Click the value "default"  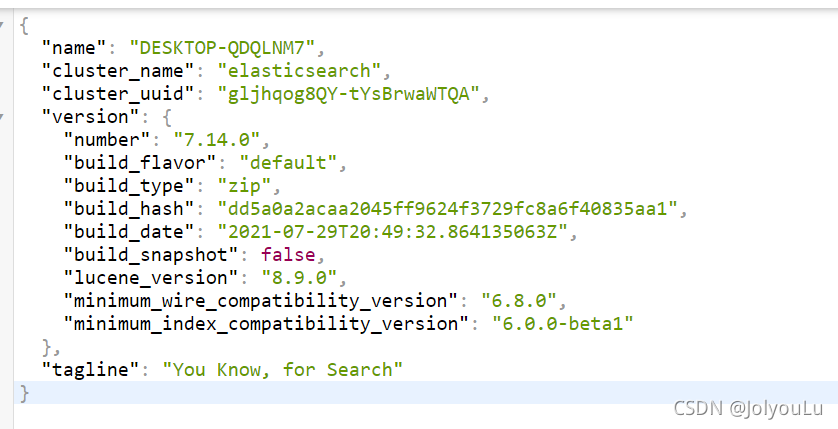click(x=289, y=163)
